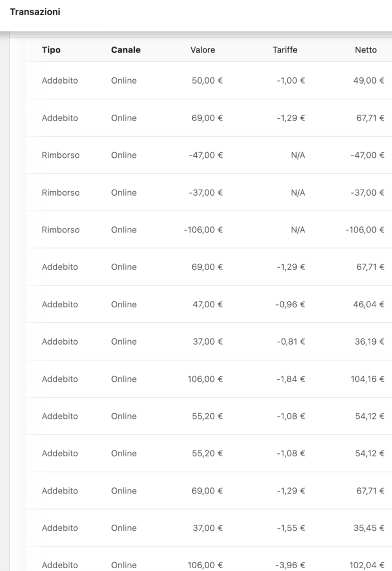Select the 35,45 € net amount
This screenshot has width=392, height=571.
point(369,528)
